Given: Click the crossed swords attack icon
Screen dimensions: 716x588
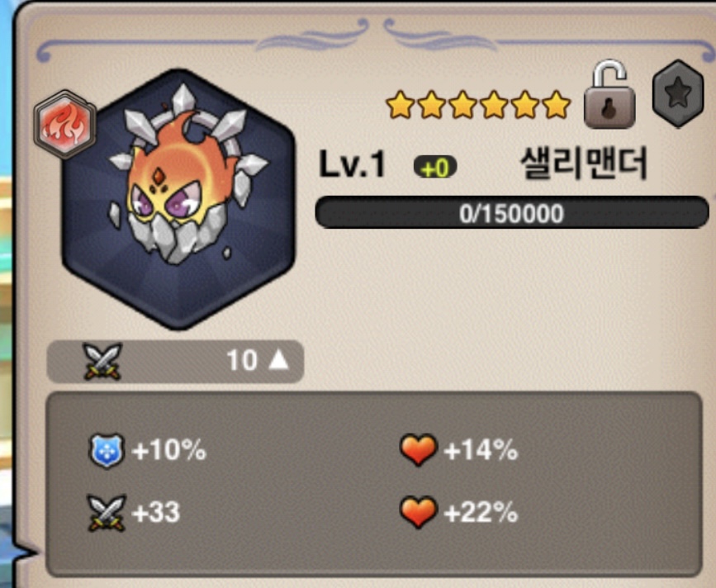Looking at the screenshot, I should coord(102,361).
